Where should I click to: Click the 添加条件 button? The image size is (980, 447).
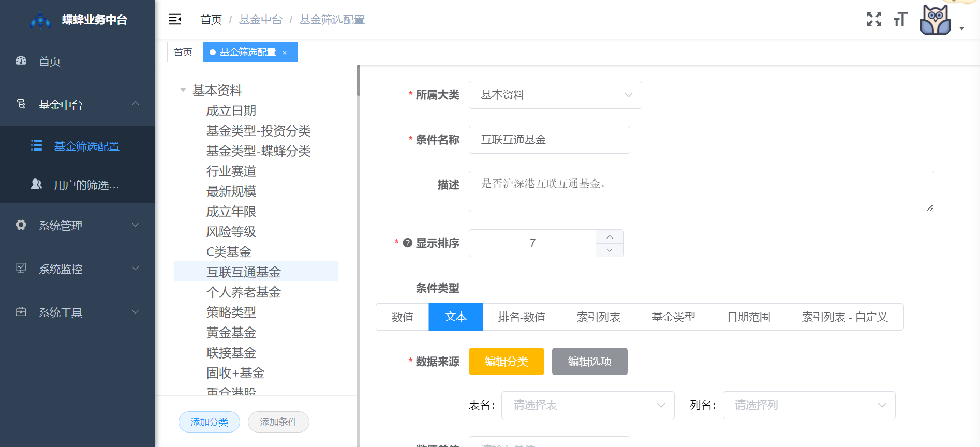(278, 422)
